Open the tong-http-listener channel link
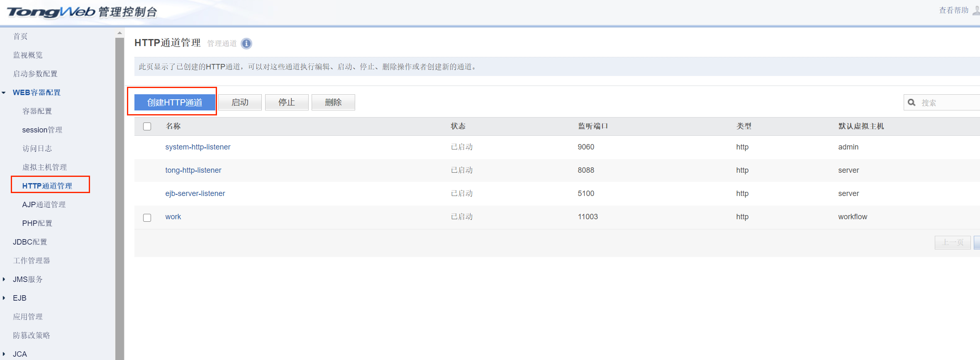Image resolution: width=980 pixels, height=360 pixels. (193, 170)
